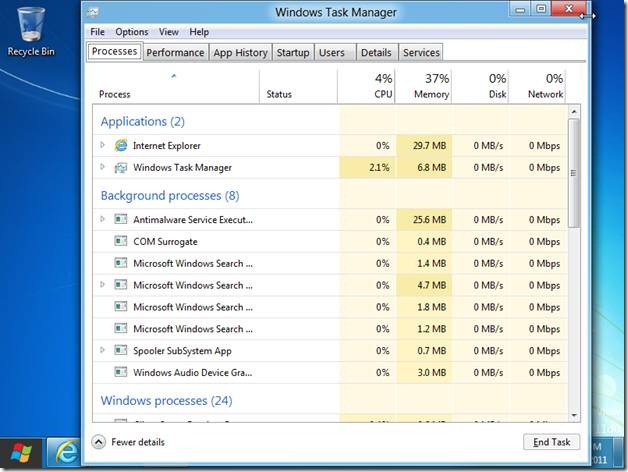The width and height of the screenshot is (628, 472).
Task: Open the Startup tab
Action: click(293, 52)
